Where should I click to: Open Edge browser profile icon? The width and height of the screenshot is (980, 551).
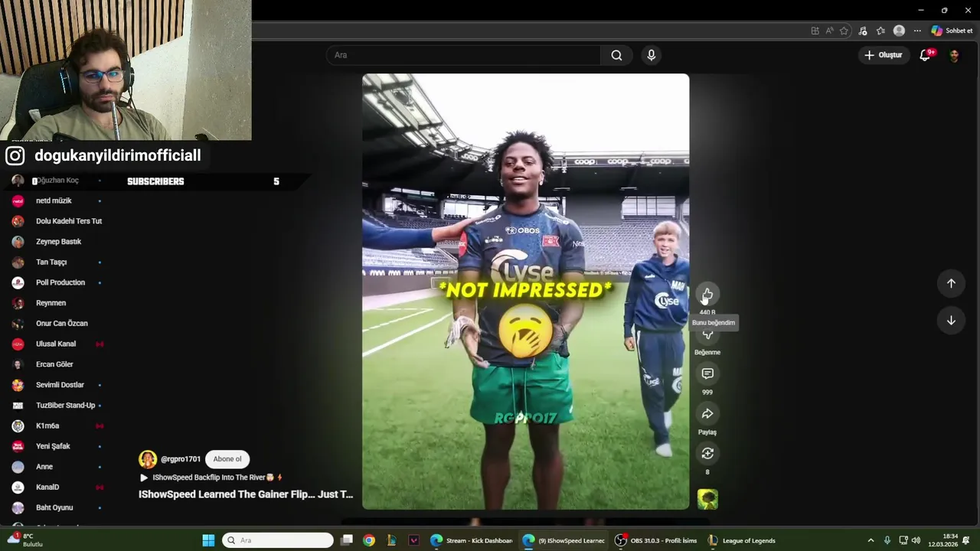click(899, 31)
